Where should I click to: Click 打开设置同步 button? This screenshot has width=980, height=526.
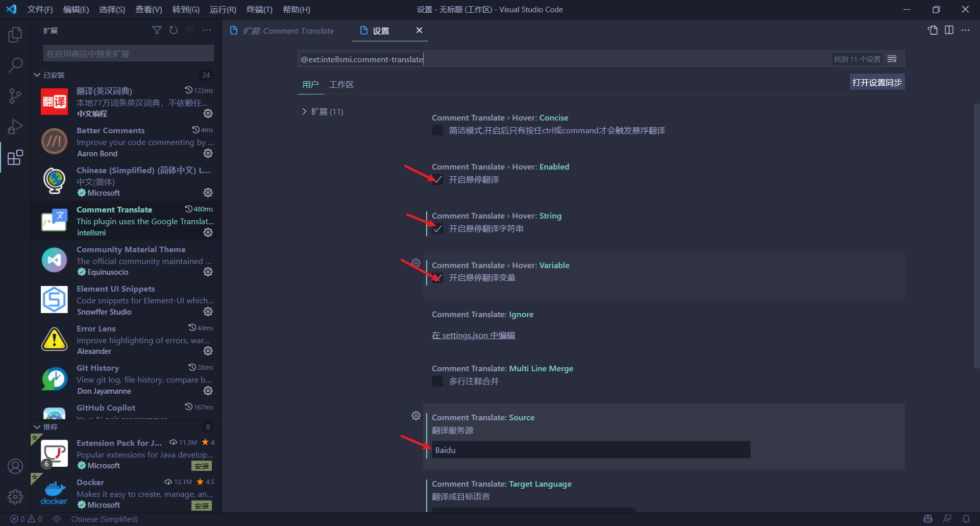pos(877,82)
